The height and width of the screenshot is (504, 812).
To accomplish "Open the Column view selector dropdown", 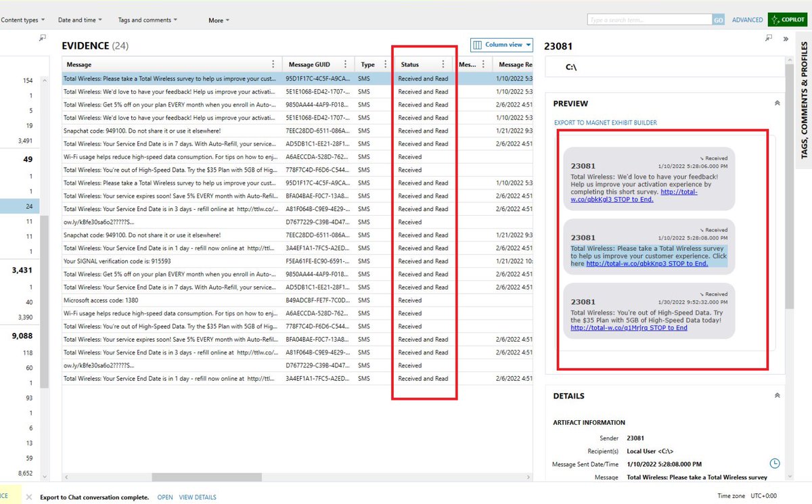I will click(501, 45).
